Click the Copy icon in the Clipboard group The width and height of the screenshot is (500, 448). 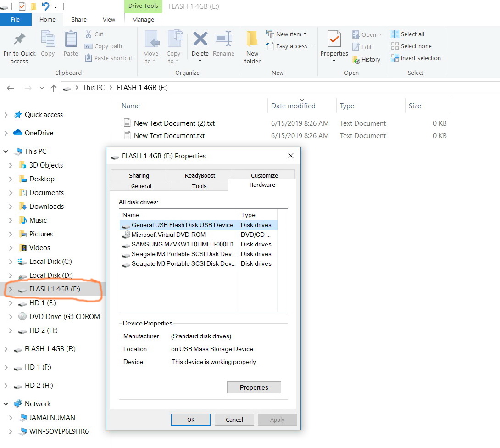pos(48,44)
